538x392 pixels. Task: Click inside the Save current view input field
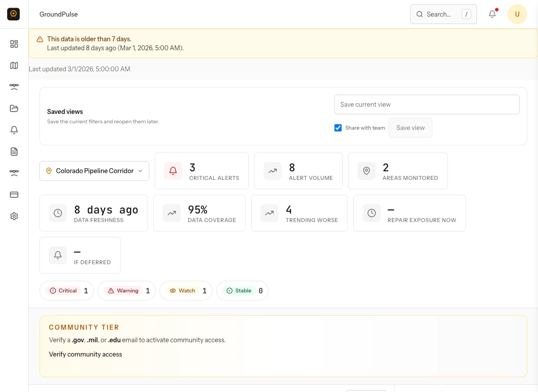[x=427, y=104]
